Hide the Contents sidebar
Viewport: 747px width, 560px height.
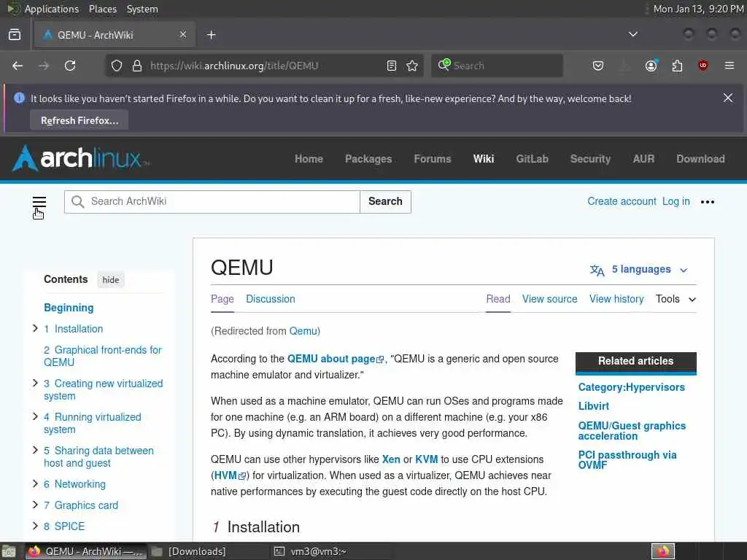(111, 280)
